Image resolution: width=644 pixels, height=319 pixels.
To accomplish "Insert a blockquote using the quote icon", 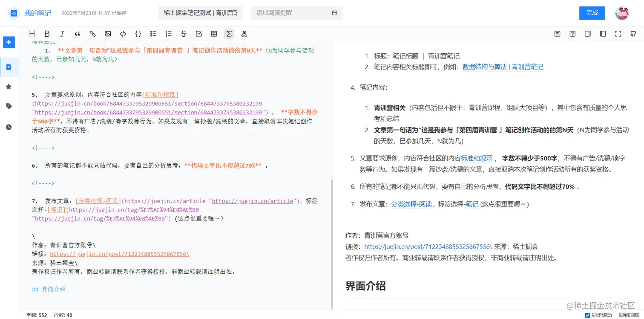I will click(x=78, y=34).
